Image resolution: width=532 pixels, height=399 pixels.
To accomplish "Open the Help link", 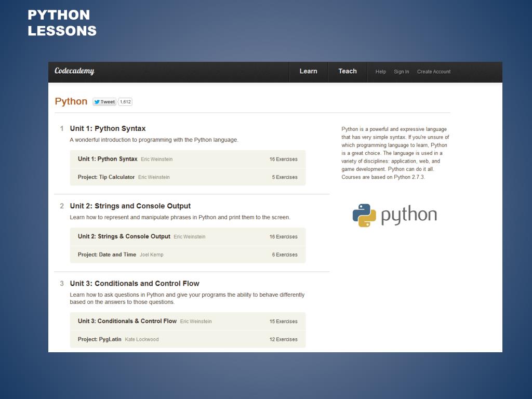I will 381,72.
